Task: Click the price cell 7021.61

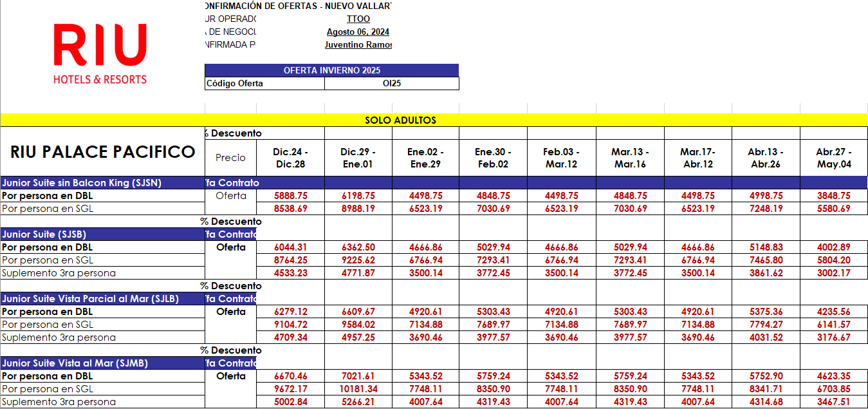Action: pyautogui.click(x=358, y=376)
